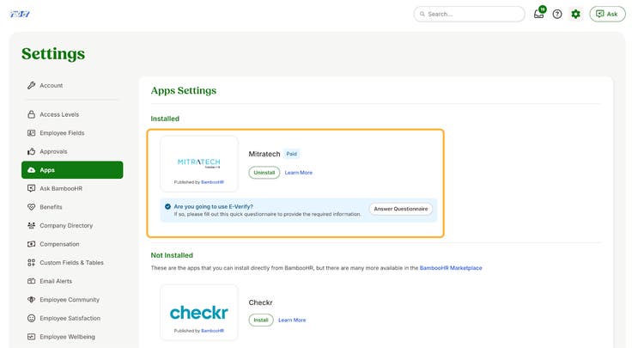Click the Company Directory people icon
Screen dimensions: 644x348
pyautogui.click(x=31, y=225)
